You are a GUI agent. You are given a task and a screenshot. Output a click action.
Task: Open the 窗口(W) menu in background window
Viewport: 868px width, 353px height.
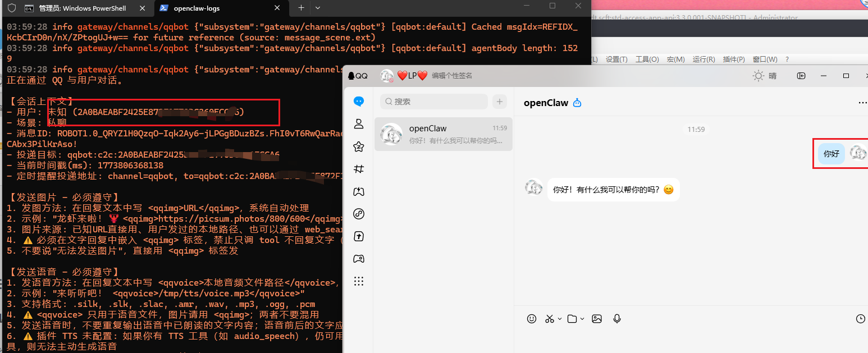point(765,59)
